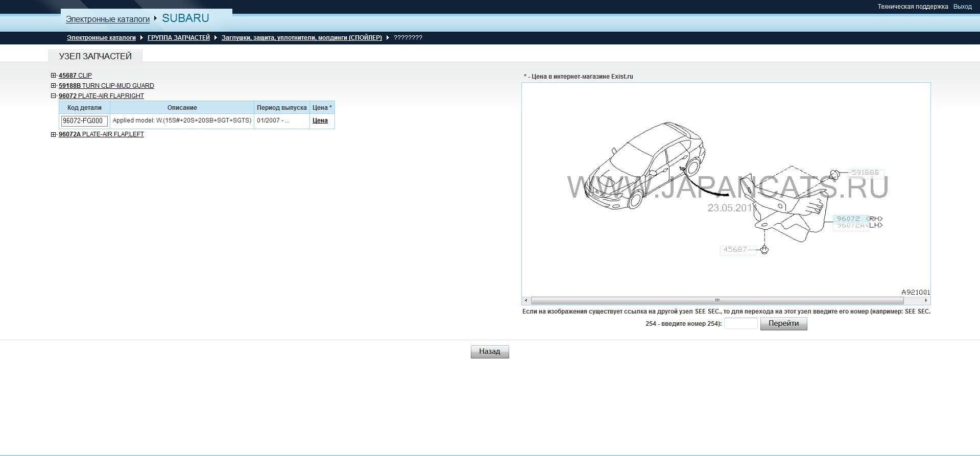
Task: Open the 45687 CLIP part link
Action: coord(75,76)
